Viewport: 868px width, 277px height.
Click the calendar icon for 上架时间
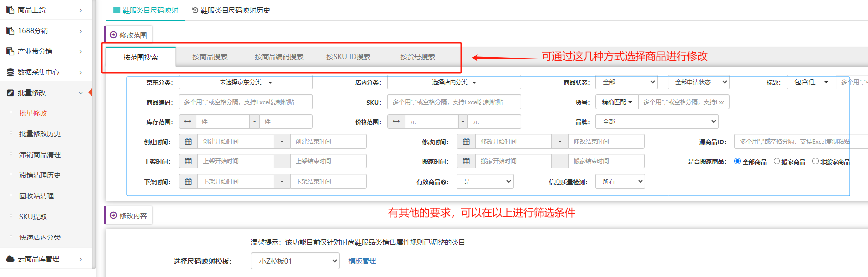(x=188, y=161)
